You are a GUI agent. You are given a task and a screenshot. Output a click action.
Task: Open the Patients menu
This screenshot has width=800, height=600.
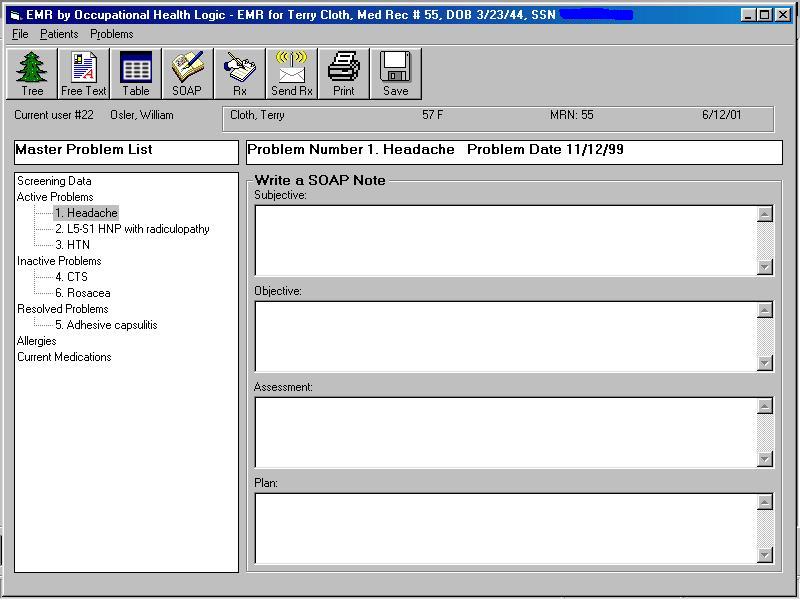point(59,34)
